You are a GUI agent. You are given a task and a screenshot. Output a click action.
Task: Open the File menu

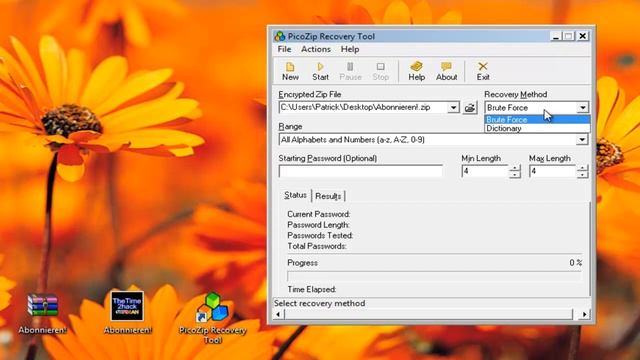[284, 49]
